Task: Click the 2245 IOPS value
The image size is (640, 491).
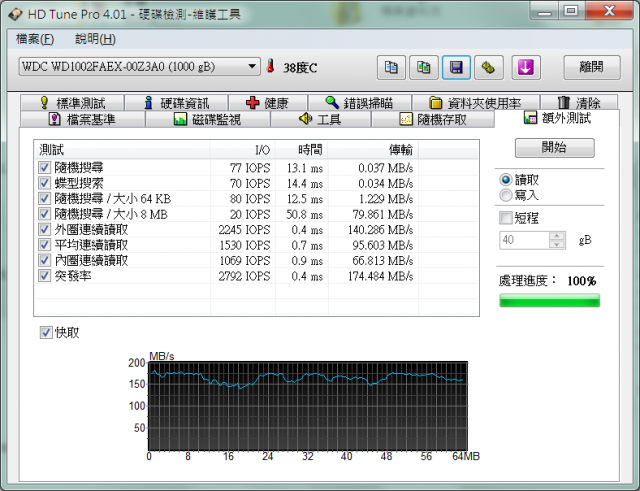Action: (244, 230)
